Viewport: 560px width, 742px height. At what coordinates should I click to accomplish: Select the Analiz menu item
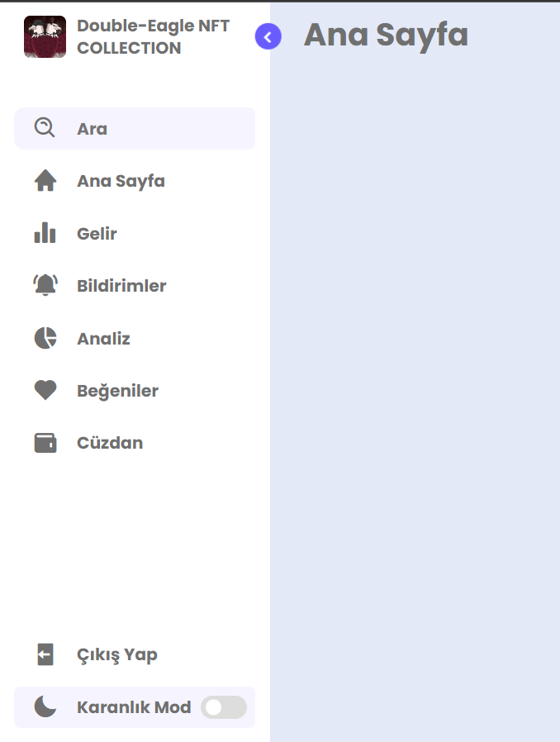(103, 338)
